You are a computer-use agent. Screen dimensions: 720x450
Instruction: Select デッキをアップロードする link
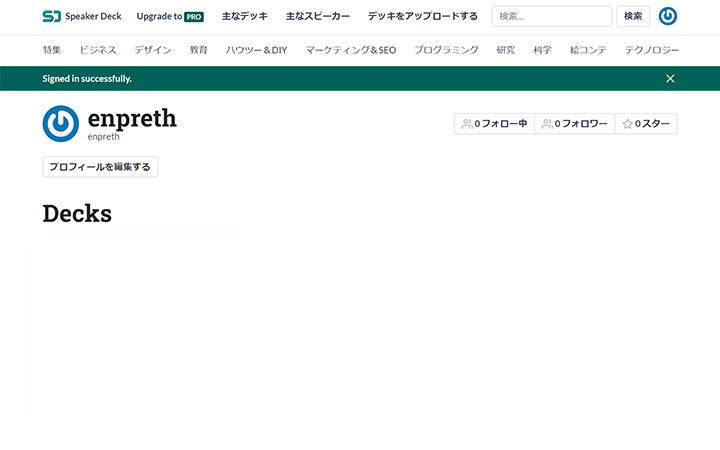(x=422, y=16)
